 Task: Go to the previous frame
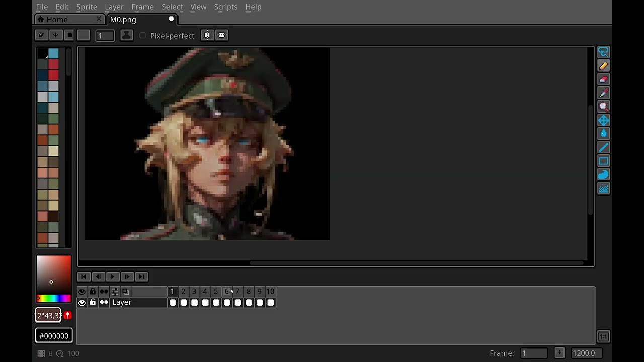98,276
